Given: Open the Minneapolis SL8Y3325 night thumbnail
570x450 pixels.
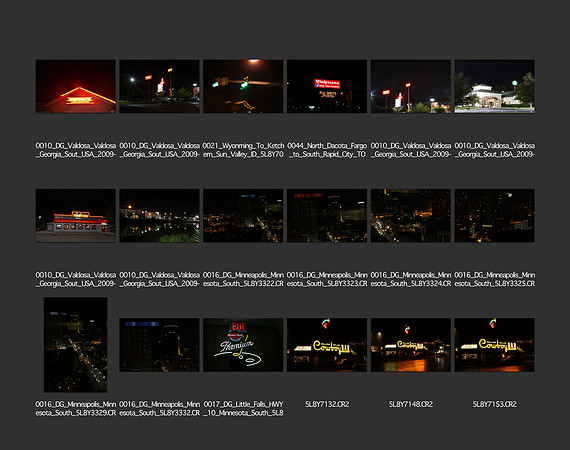Looking at the screenshot, I should click(494, 216).
